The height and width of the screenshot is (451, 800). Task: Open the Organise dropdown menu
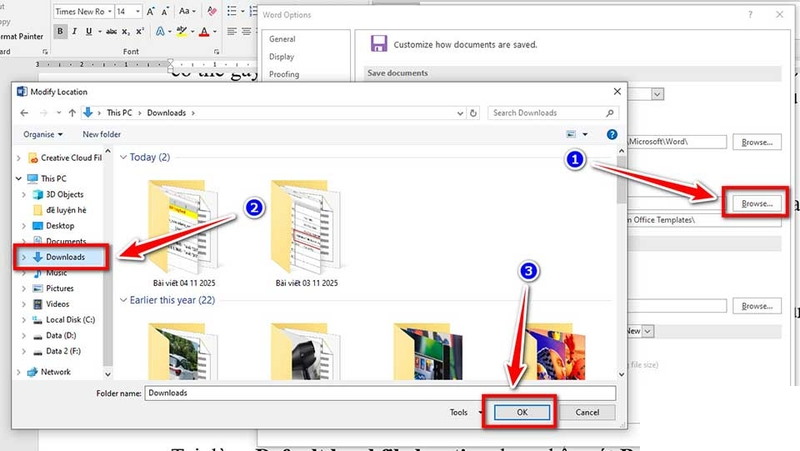click(x=46, y=134)
